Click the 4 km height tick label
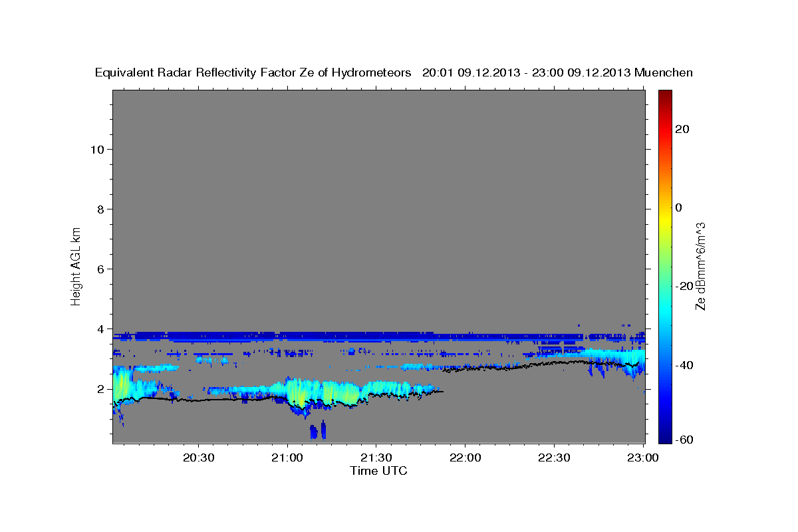Screen dimensions: 798x532 101,329
